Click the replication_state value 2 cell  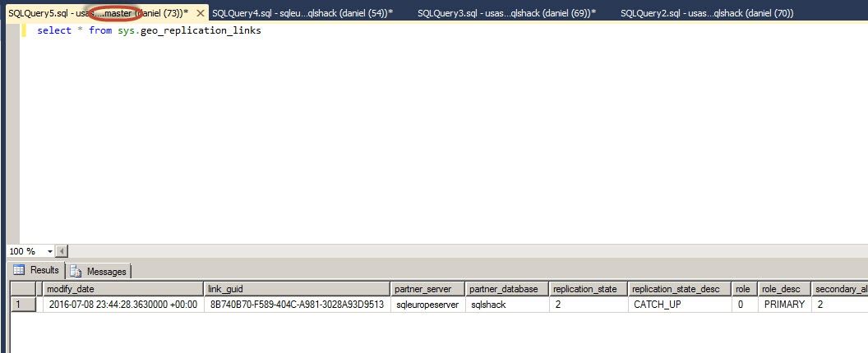(x=589, y=305)
